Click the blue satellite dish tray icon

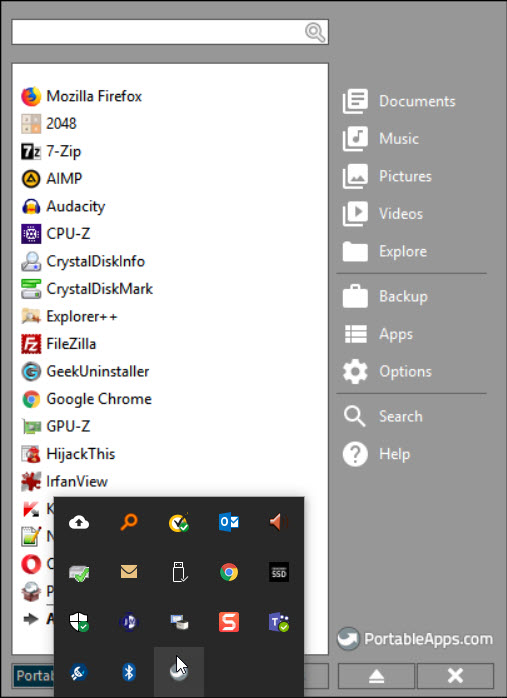coord(79,672)
